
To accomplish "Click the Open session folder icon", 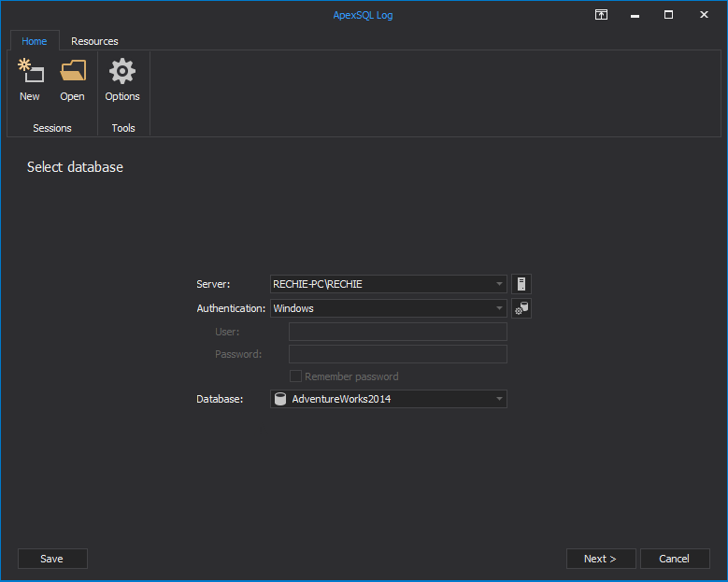I will coord(72,79).
